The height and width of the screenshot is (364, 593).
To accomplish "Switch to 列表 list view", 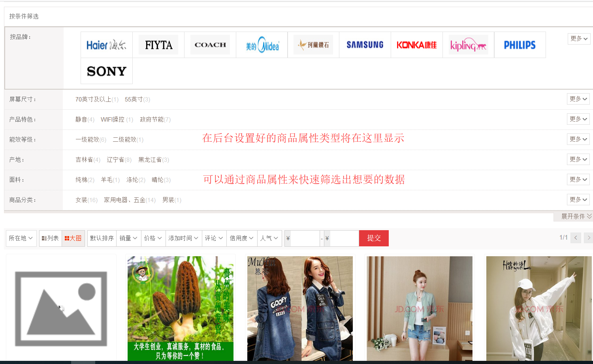I will tap(51, 238).
